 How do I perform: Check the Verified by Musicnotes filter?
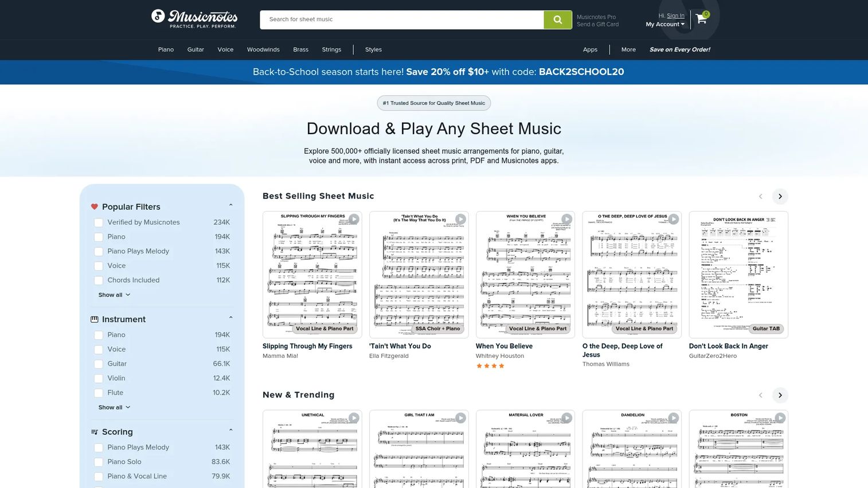(x=99, y=222)
